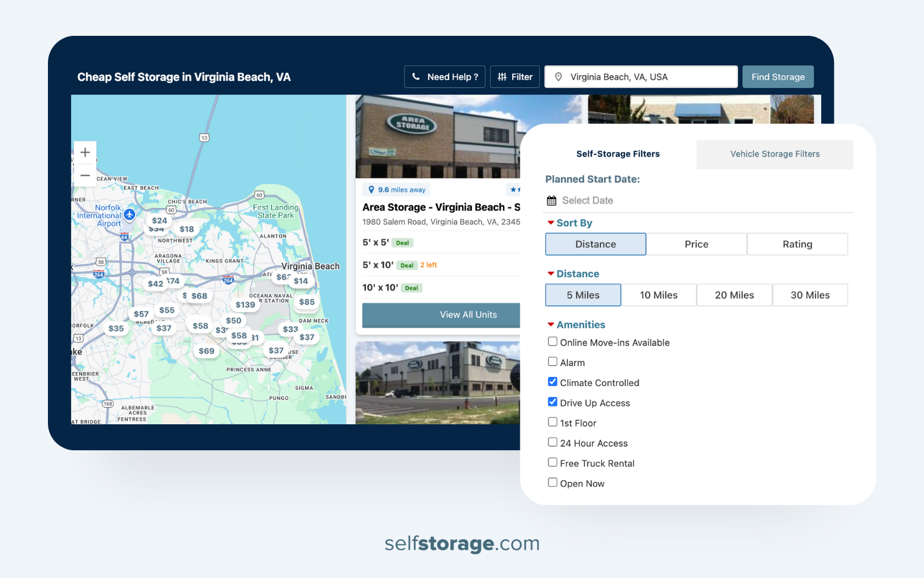Select the Self-Storage Filters tab
Screen dimensions: 924x578
tap(617, 154)
